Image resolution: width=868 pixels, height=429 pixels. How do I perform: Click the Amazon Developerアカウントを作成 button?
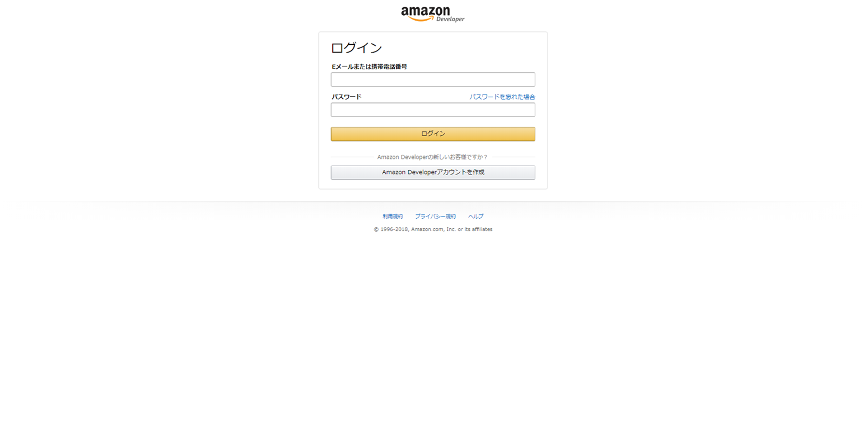coord(433,172)
